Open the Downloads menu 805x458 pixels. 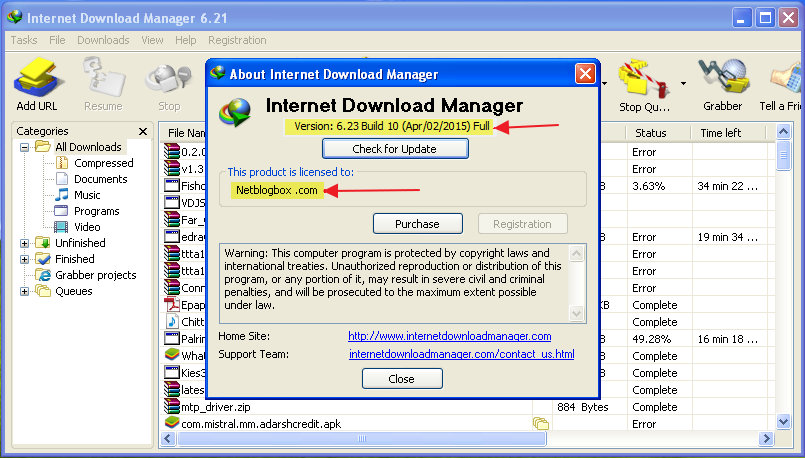pos(103,40)
